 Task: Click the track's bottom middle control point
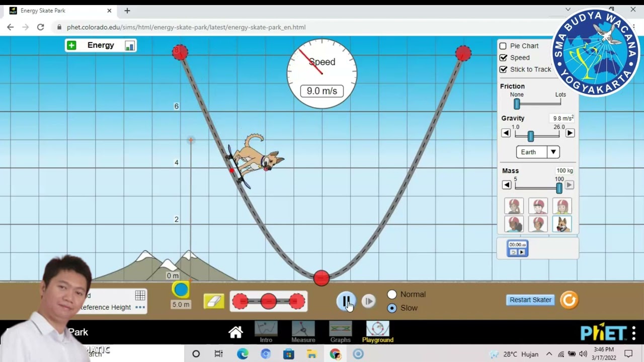coord(321,278)
